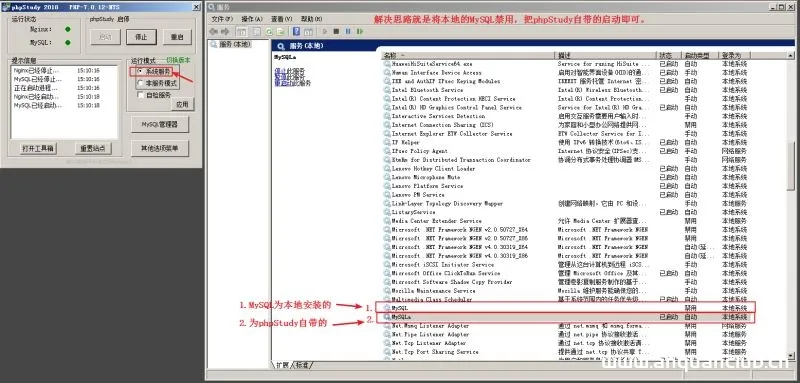Close the phpStudy window
Screen dimensions: 800x383
[196, 7]
